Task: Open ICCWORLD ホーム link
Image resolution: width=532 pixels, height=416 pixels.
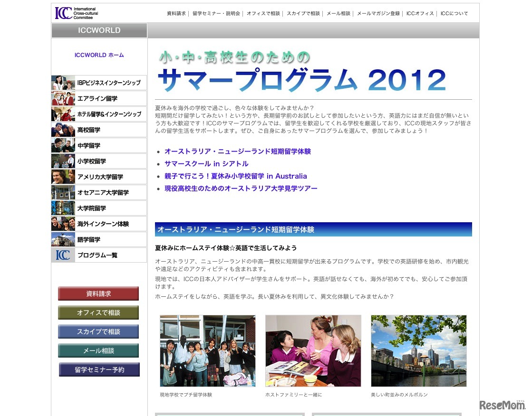Action: (99, 55)
